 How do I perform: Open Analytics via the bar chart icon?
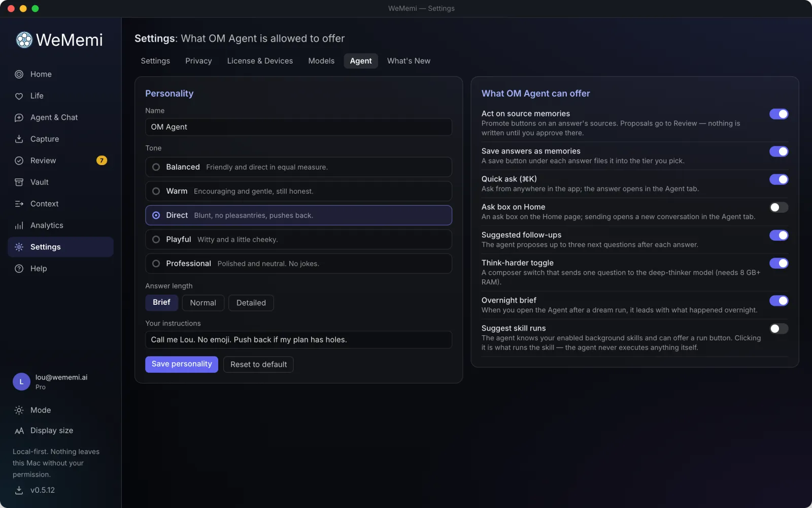(19, 226)
